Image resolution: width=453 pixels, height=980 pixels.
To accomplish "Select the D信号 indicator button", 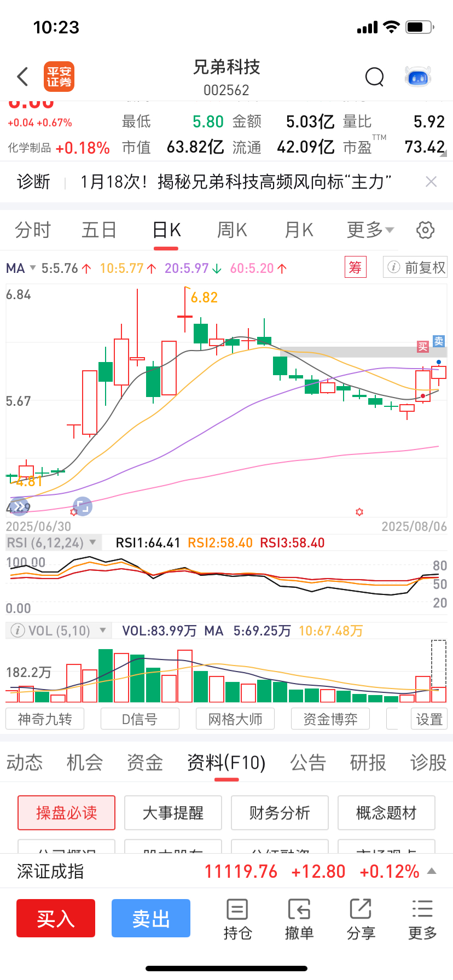I will tap(140, 719).
